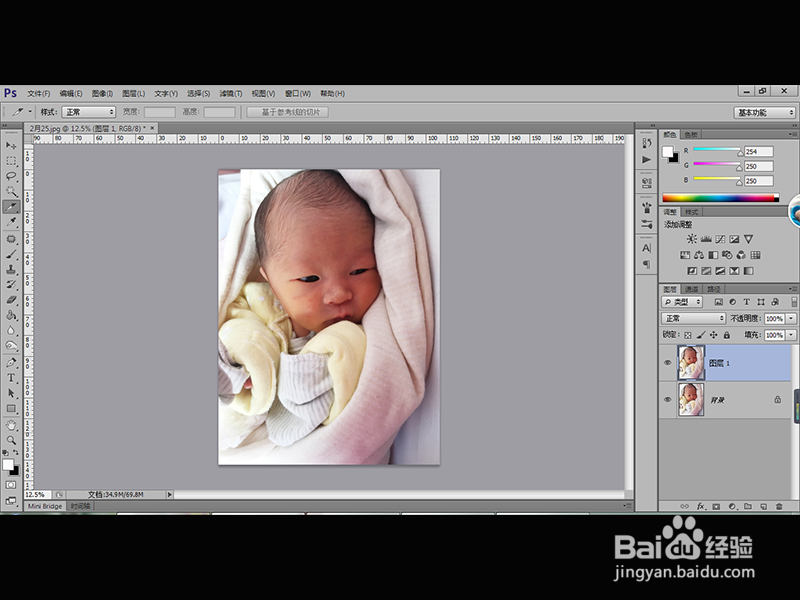Toggle type layer filter T icon
The image size is (800, 600).
[746, 302]
